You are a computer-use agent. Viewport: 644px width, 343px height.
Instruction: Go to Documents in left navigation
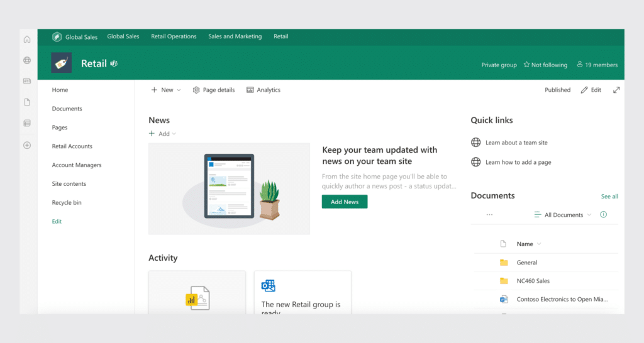point(67,109)
